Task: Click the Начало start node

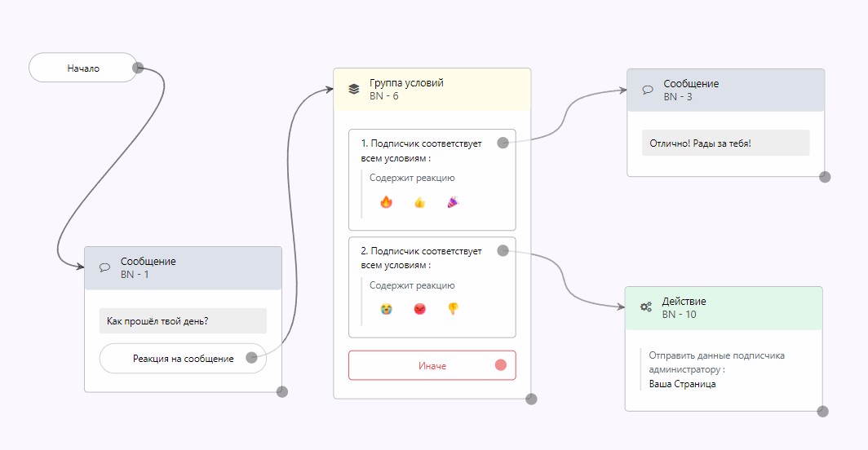Action: [x=83, y=68]
